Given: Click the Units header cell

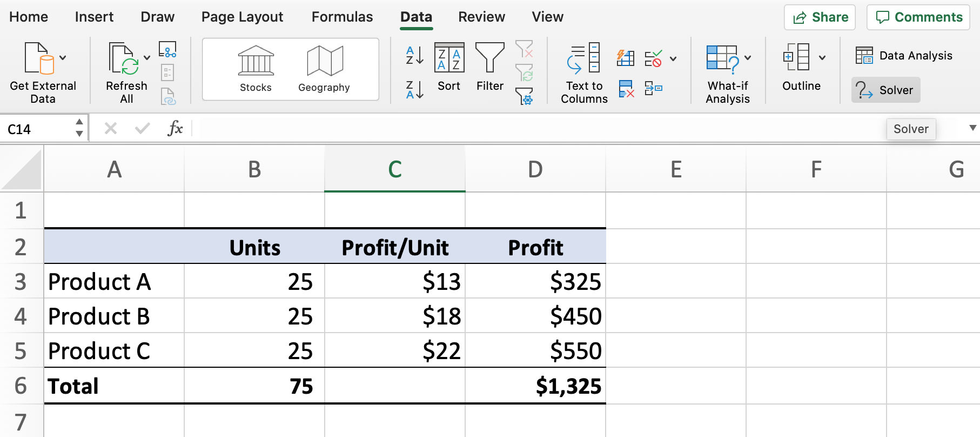Looking at the screenshot, I should click(254, 247).
